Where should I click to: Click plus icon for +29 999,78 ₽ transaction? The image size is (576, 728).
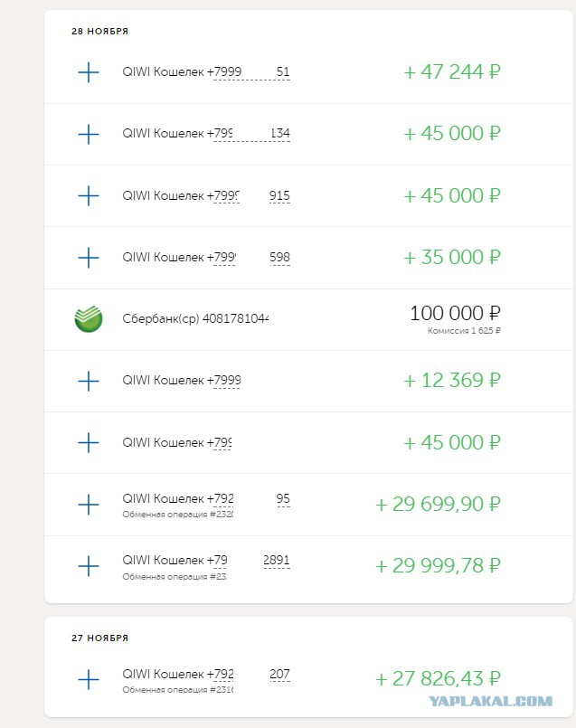[89, 566]
